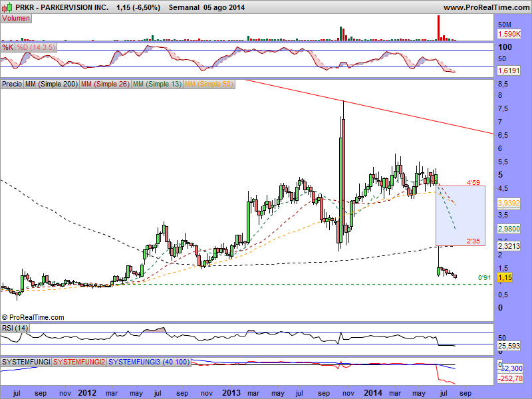The width and height of the screenshot is (532, 399).
Task: Click the MM200 value tag 2,3213
Action: click(x=509, y=245)
